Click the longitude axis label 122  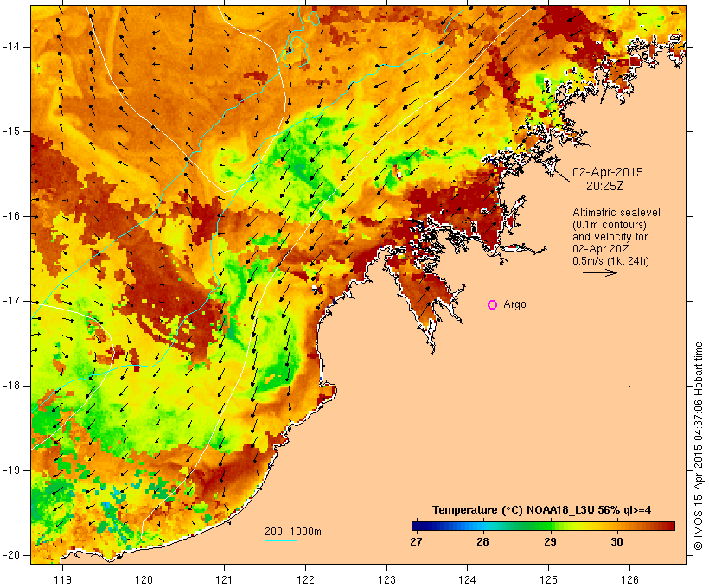pos(306,579)
